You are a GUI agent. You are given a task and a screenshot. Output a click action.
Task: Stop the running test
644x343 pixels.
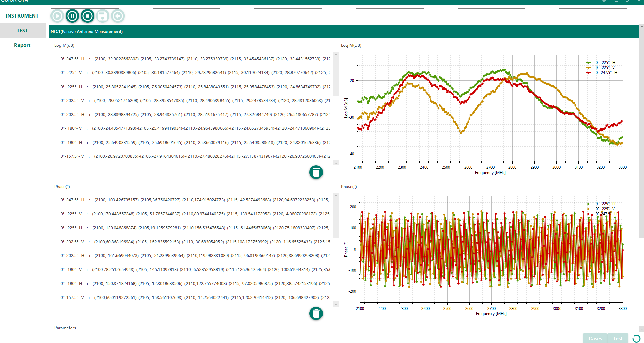pos(88,16)
